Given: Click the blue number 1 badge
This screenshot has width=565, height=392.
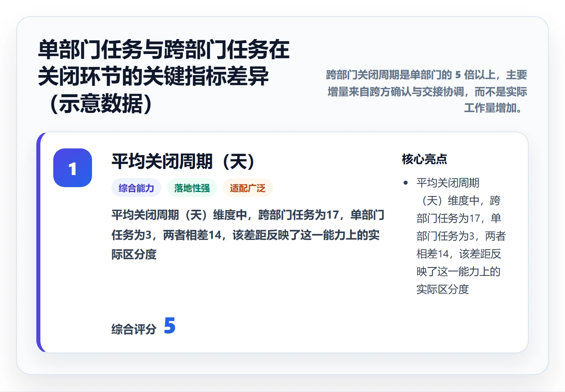Looking at the screenshot, I should click(x=73, y=168).
